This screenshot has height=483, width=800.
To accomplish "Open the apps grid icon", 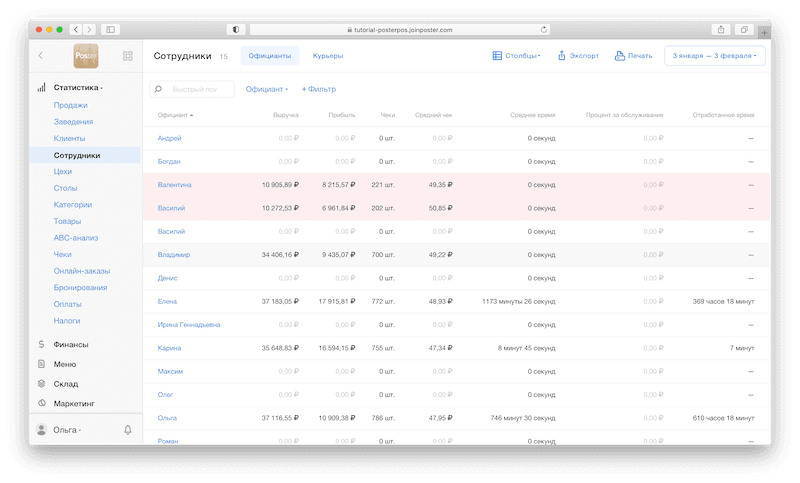I will (128, 56).
